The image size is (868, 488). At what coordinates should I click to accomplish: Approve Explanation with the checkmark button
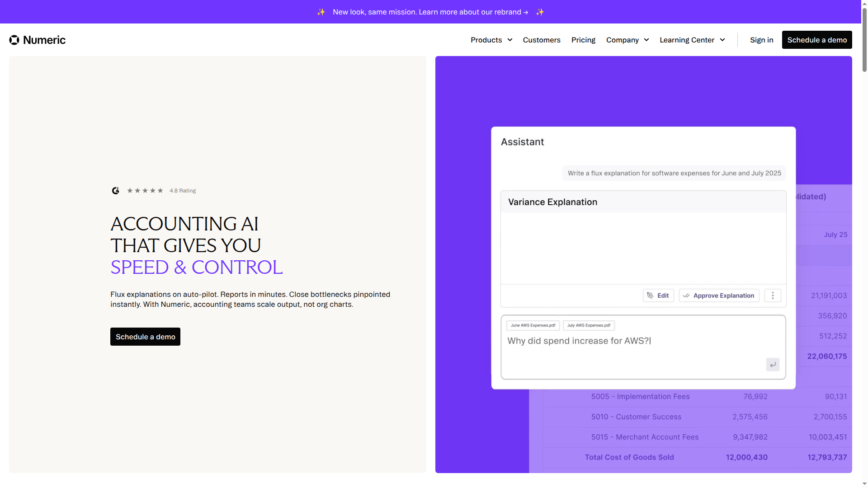(719, 296)
